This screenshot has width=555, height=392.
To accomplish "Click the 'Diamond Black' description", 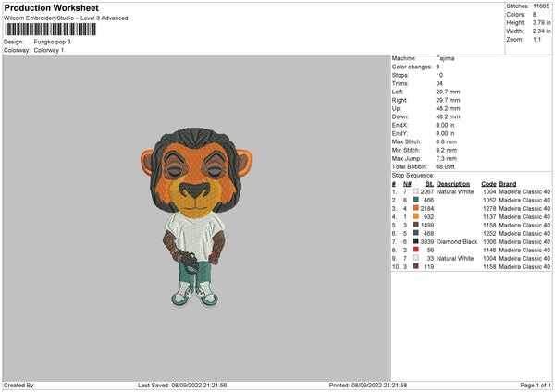I will coord(457,242).
